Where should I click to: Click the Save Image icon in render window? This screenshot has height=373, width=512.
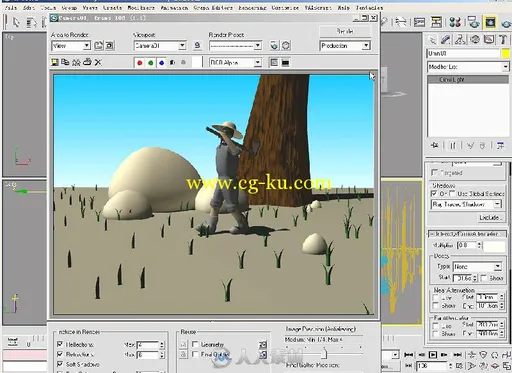coord(54,62)
